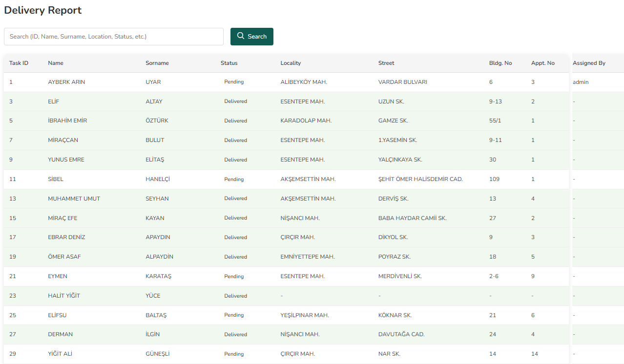Screen dimensions: 624x364
Task: Focus the search input field
Action: [113, 37]
